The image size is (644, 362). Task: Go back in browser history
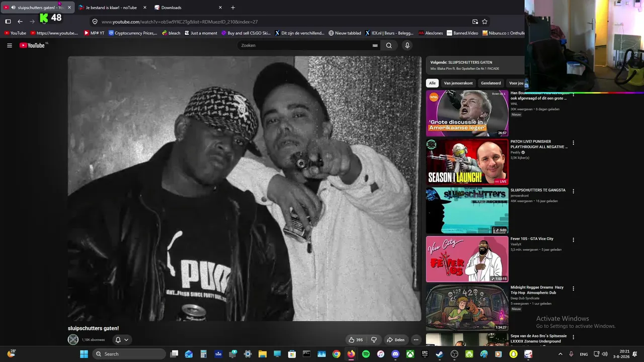click(x=20, y=22)
